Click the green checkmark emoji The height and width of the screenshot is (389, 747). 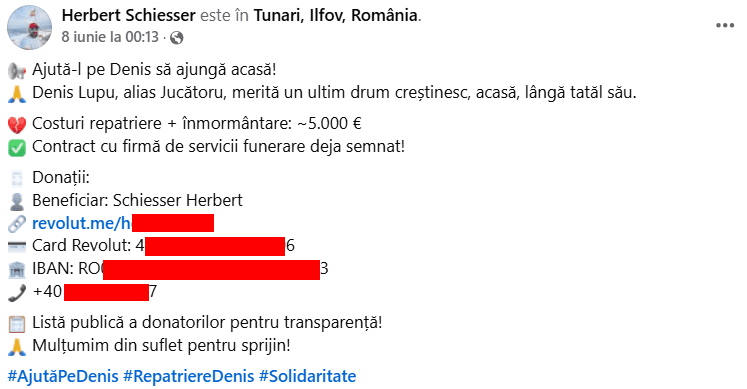point(17,148)
